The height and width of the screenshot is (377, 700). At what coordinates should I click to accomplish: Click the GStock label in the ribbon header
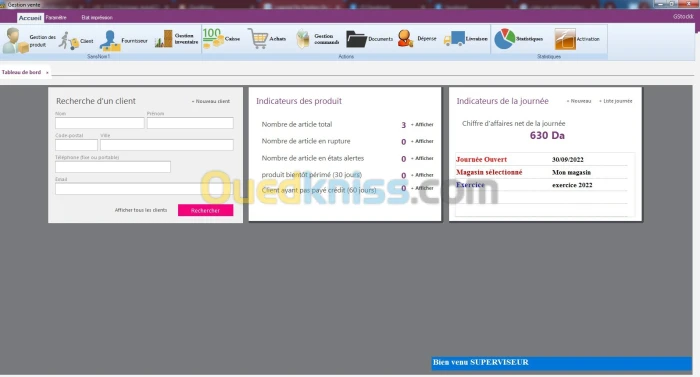[x=683, y=17]
